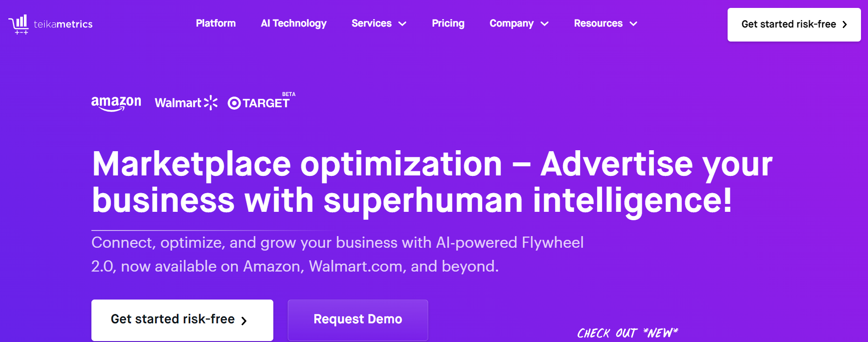Click the arrow on the header Get started button
The height and width of the screenshot is (342, 868).
point(845,24)
